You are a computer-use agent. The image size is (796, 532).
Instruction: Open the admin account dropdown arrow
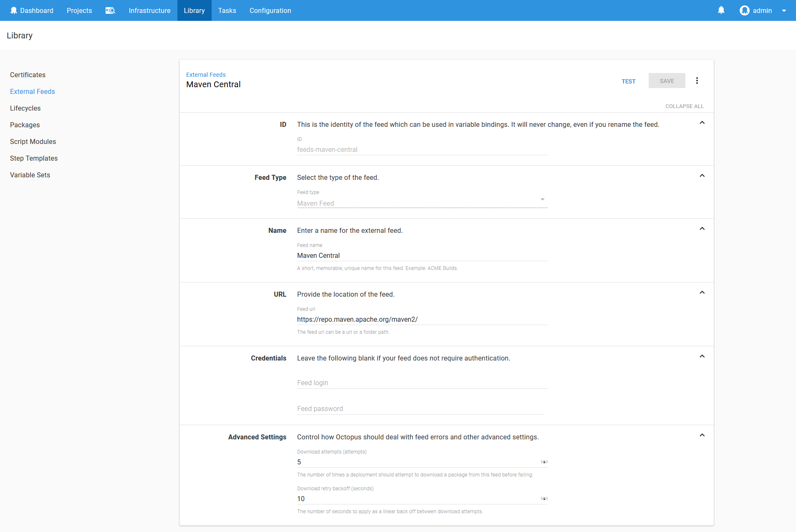tap(784, 10)
